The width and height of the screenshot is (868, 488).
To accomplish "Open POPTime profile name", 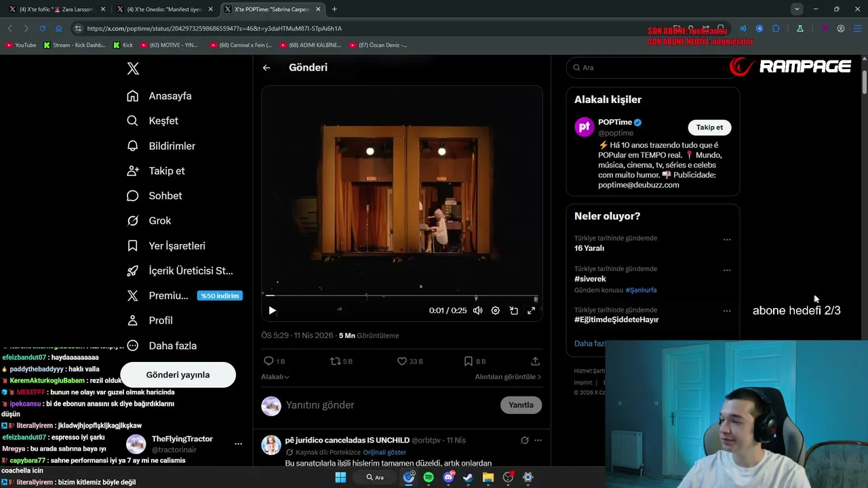I will 615,123.
